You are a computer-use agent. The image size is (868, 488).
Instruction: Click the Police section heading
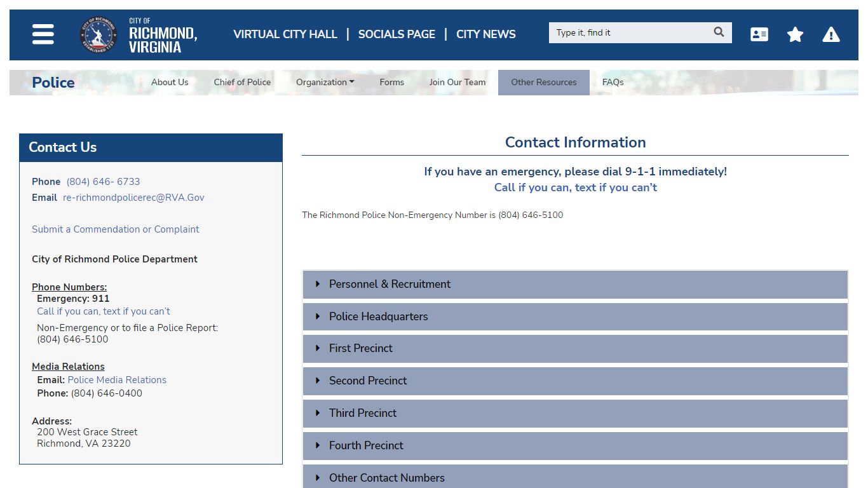(x=53, y=83)
